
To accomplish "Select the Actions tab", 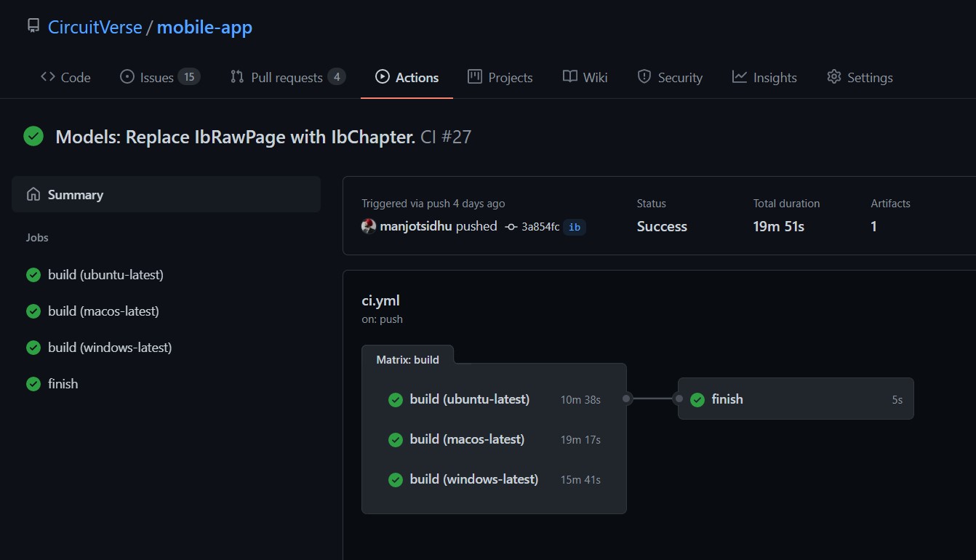I will click(x=407, y=77).
